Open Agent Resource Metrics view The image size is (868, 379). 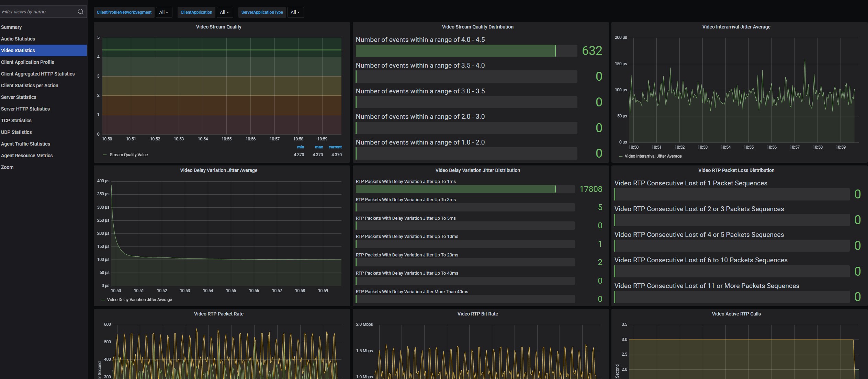click(27, 156)
